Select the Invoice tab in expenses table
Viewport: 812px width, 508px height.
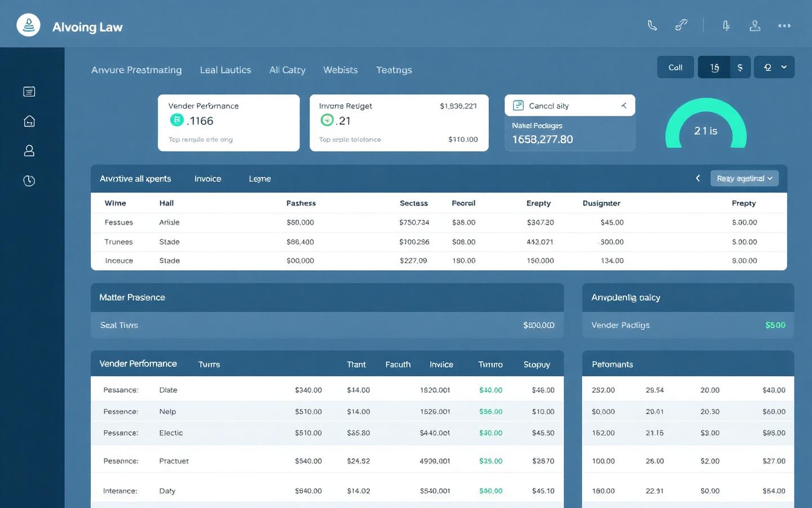208,179
